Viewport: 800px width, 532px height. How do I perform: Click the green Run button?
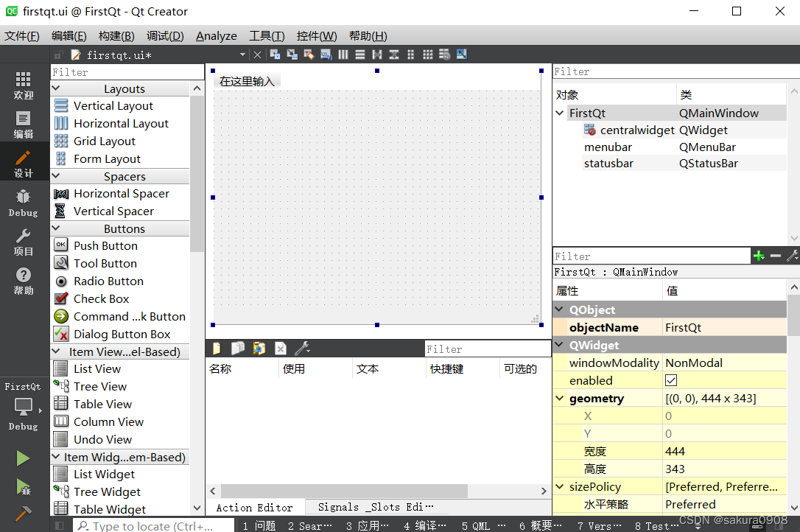[x=22, y=458]
